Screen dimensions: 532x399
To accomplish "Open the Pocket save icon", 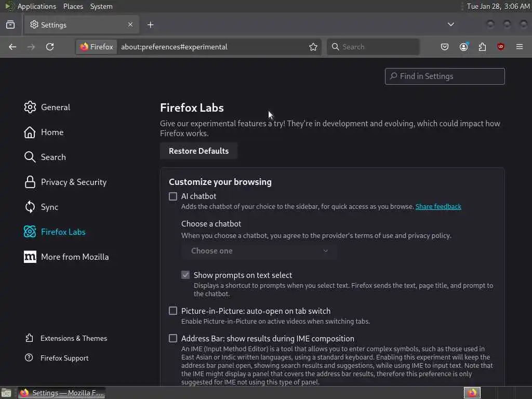I will pos(445,47).
